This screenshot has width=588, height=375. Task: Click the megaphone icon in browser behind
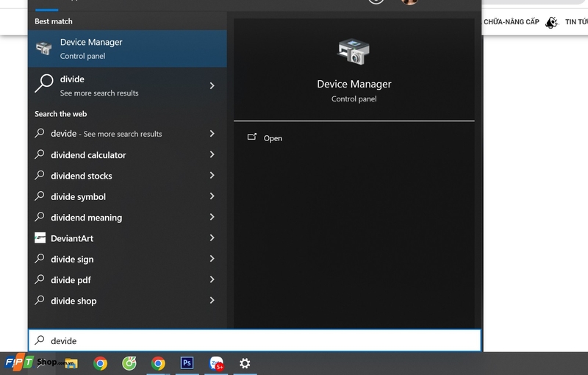552,23
